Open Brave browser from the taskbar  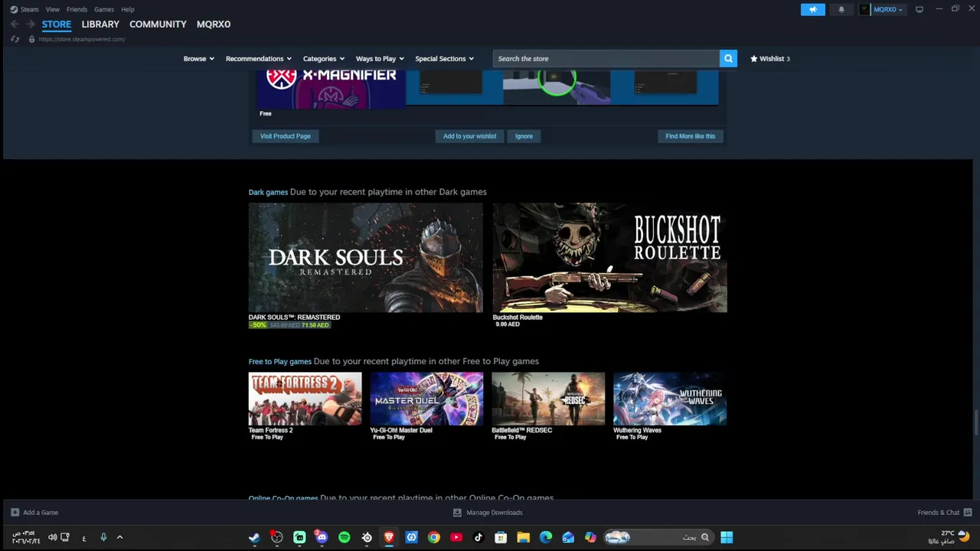pos(389,537)
